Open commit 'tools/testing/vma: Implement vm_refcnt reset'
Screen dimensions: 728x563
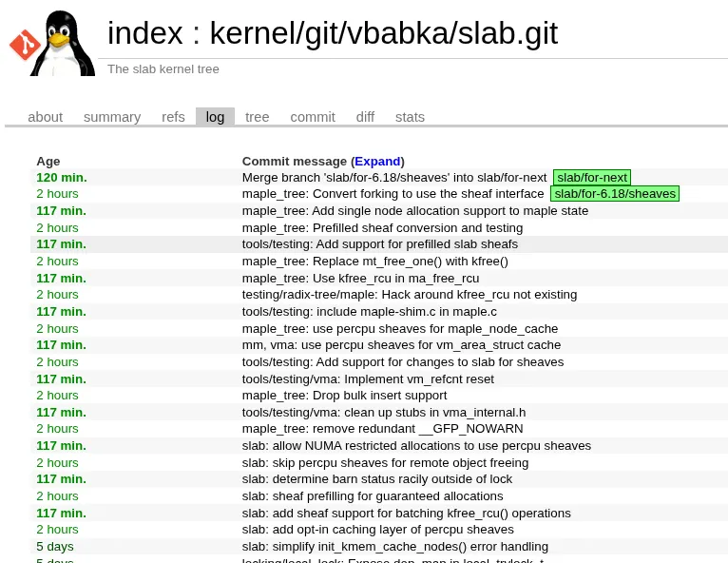[368, 379]
